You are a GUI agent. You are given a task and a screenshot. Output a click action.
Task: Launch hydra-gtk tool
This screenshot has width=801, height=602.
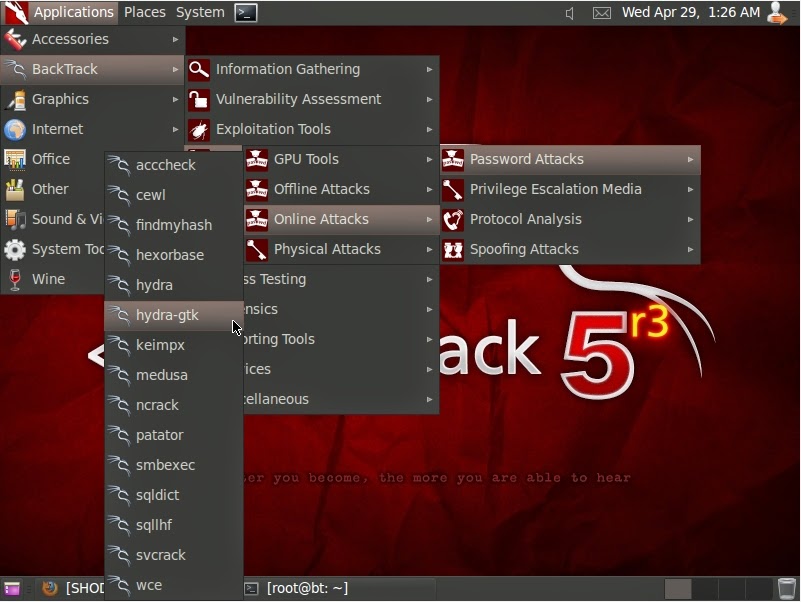174,315
